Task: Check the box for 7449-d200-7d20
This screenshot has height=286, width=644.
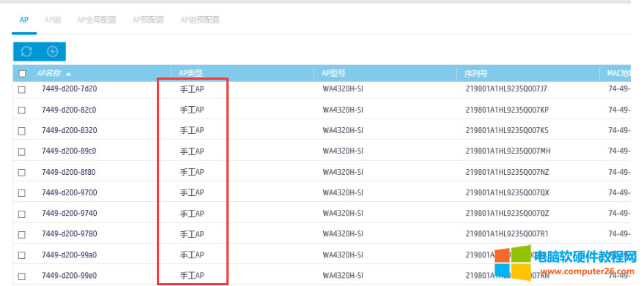Action: click(x=22, y=89)
